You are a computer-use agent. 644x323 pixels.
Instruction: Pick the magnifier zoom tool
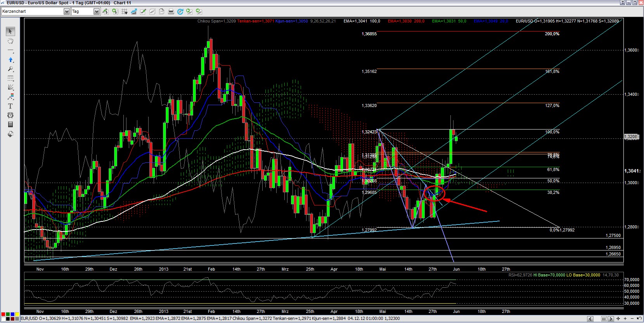(10, 69)
